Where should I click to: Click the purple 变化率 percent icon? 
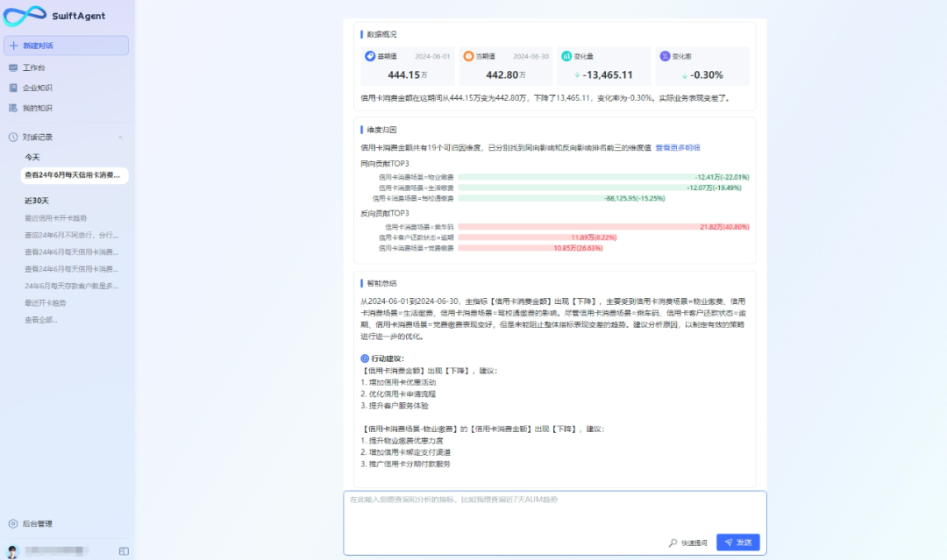(665, 56)
